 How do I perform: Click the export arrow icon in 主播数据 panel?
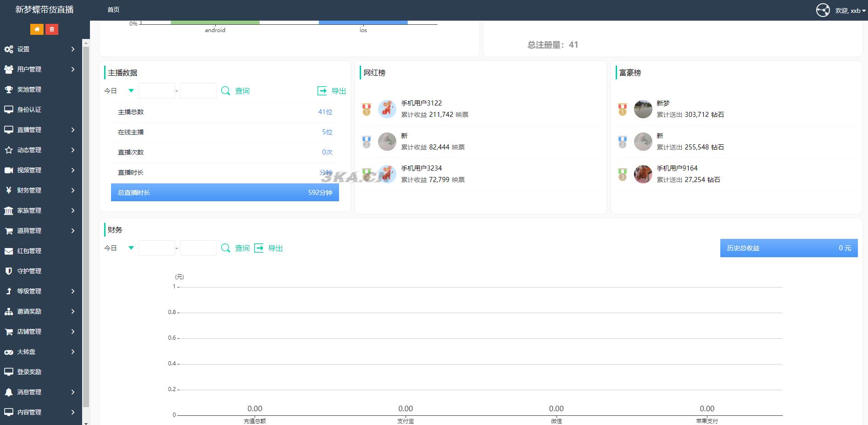(322, 91)
